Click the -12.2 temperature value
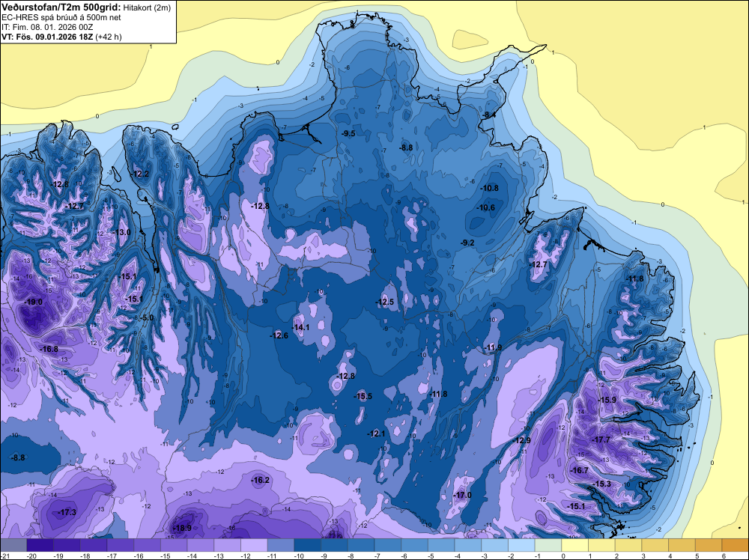749x560 pixels. coord(141,174)
